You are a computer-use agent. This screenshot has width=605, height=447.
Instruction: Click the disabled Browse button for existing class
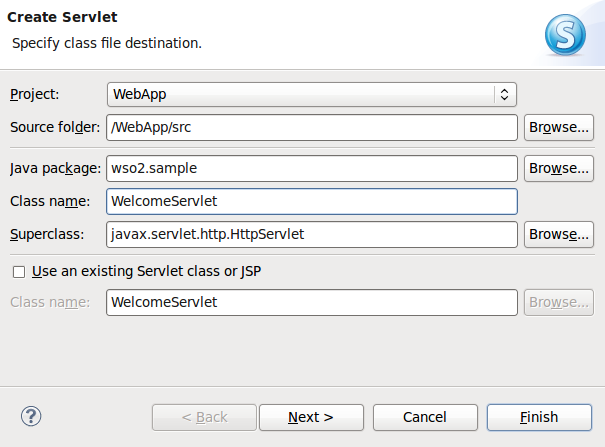point(559,302)
